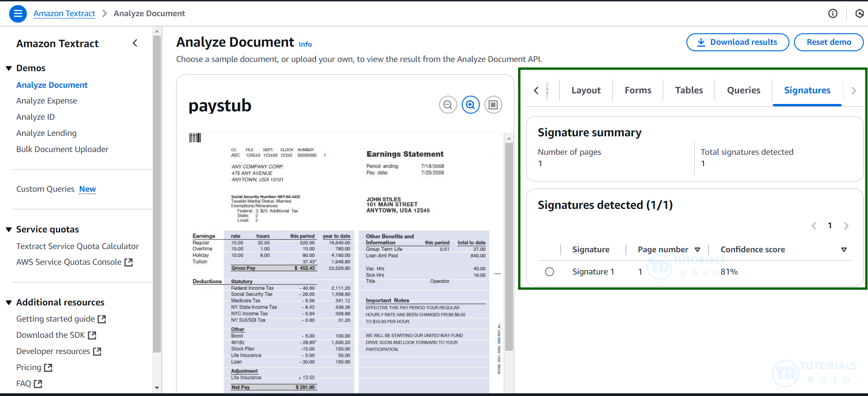This screenshot has height=396, width=868.
Task: Switch to the Forms tab
Action: click(637, 90)
